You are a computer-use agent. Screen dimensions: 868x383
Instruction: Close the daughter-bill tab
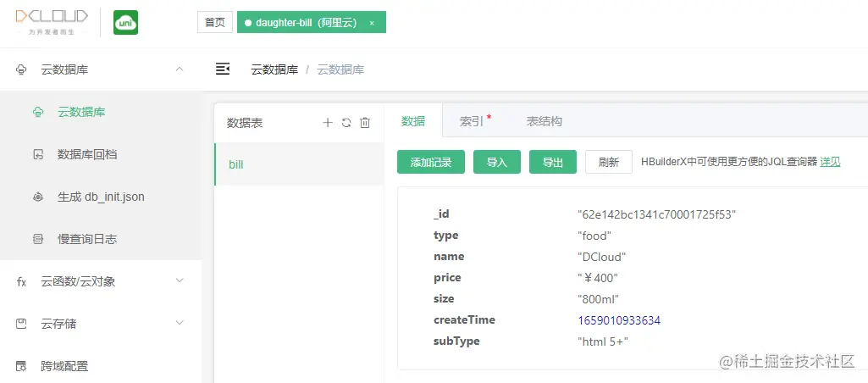pos(372,23)
